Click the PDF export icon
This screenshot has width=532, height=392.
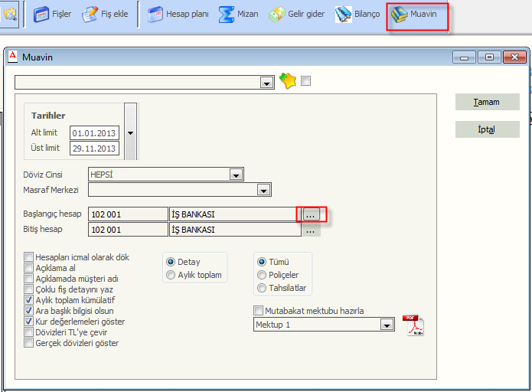pyautogui.click(x=413, y=325)
